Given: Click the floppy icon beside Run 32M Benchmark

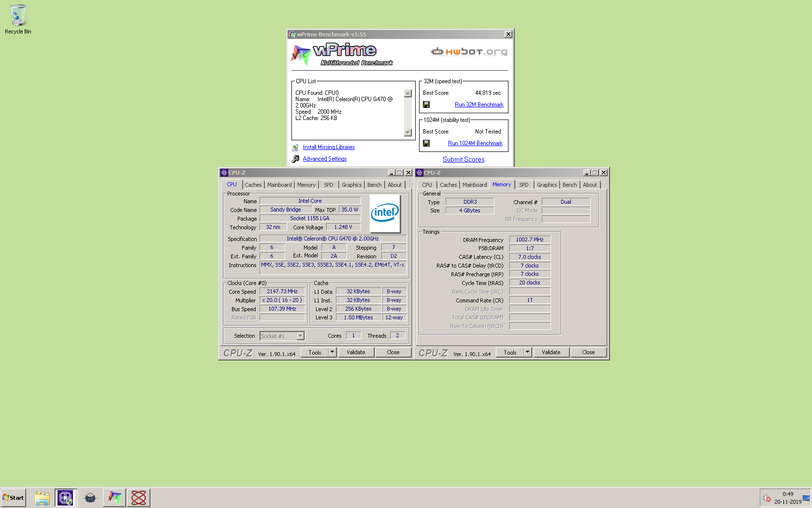Looking at the screenshot, I should [x=426, y=105].
